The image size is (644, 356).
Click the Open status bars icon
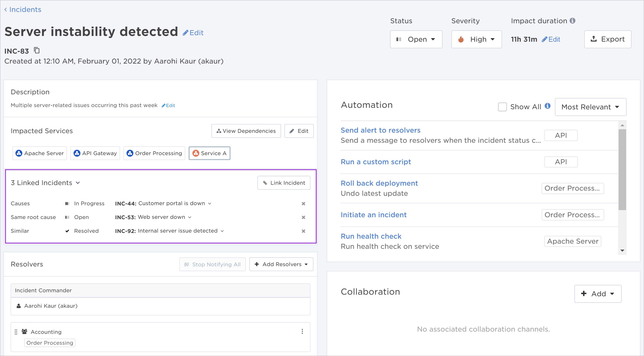(x=399, y=39)
